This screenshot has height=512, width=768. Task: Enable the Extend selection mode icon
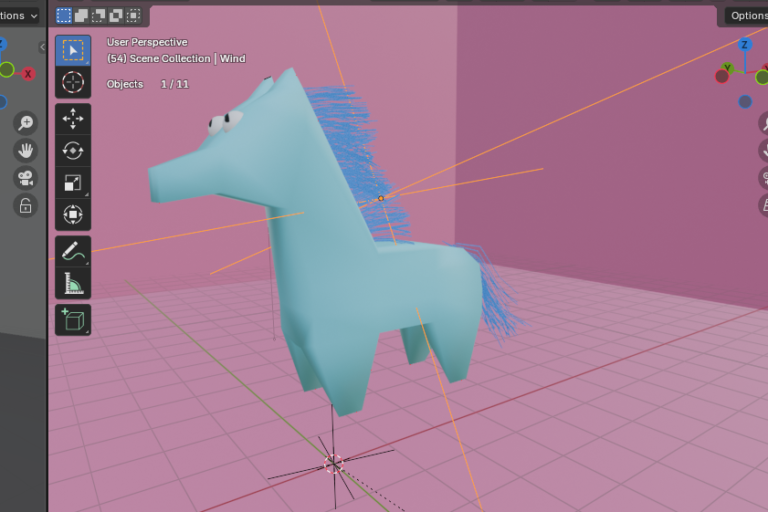pos(82,16)
